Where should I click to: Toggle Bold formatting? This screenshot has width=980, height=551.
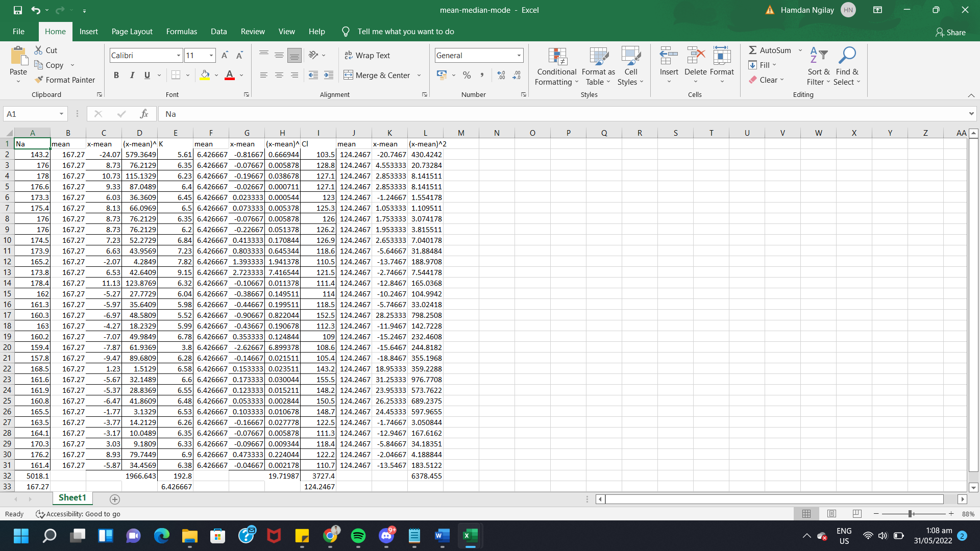[116, 75]
